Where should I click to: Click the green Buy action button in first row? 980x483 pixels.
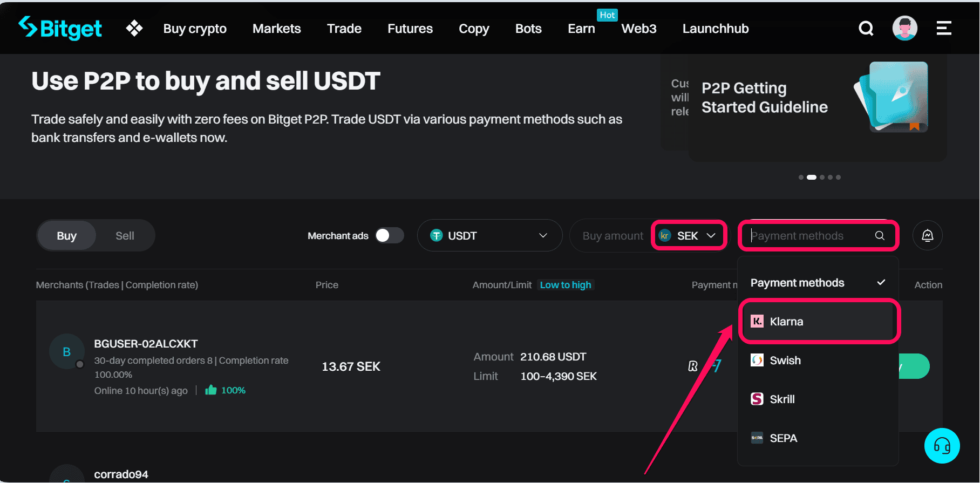914,366
